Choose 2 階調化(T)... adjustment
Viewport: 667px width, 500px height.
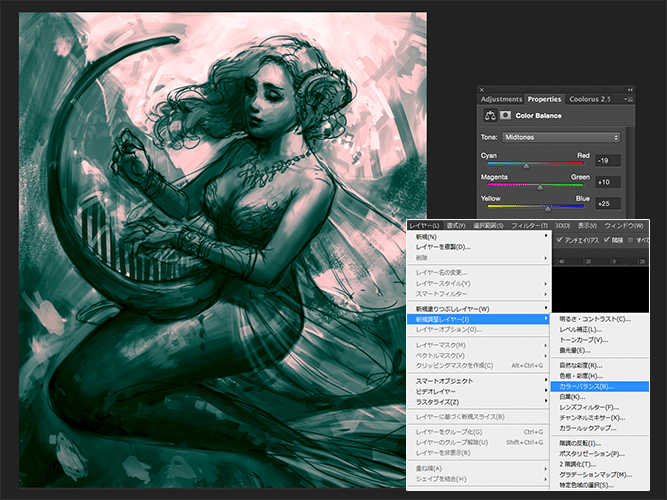click(x=600, y=464)
